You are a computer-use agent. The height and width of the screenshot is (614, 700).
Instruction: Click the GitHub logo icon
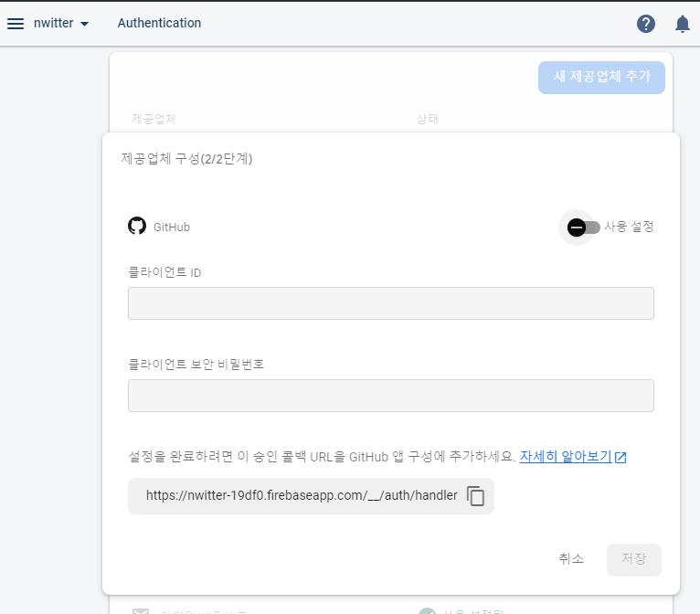pos(137,226)
